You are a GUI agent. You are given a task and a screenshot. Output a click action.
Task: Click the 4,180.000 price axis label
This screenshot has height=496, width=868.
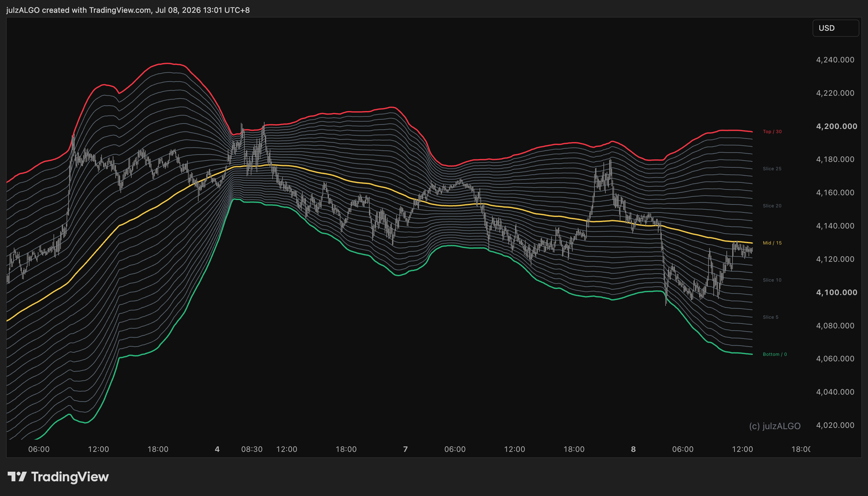pos(835,159)
